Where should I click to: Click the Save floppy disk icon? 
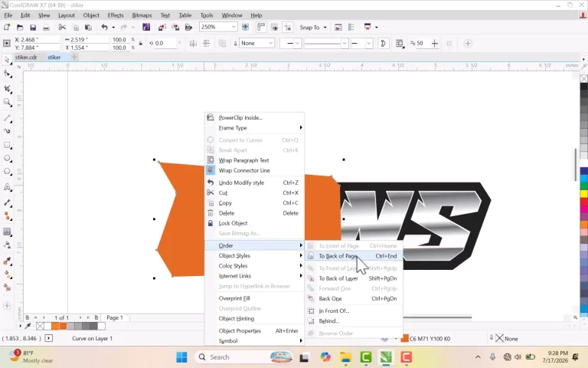[x=33, y=27]
